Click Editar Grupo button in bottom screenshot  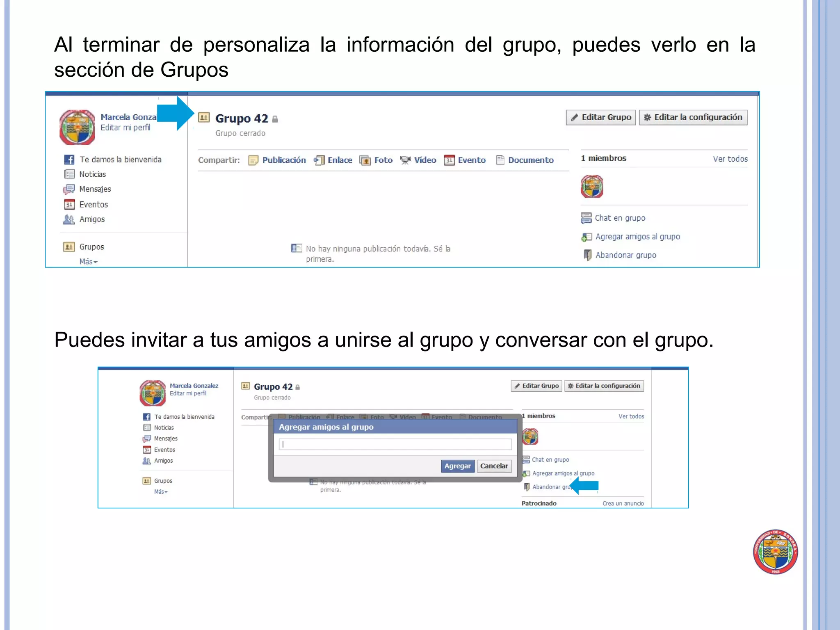tap(536, 386)
